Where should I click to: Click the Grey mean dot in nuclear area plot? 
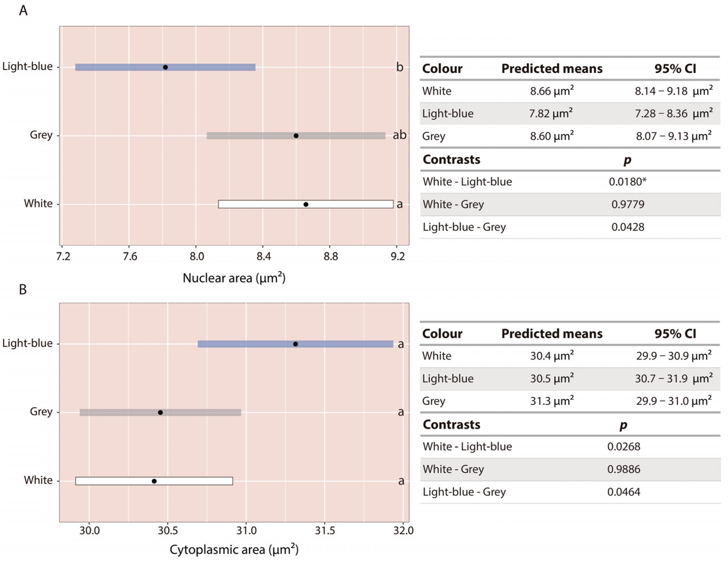296,136
